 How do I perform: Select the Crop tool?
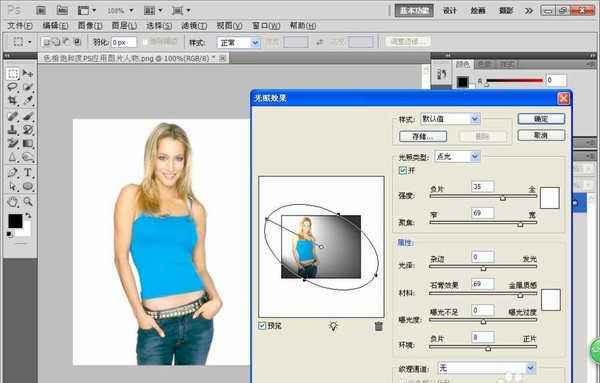click(x=13, y=101)
